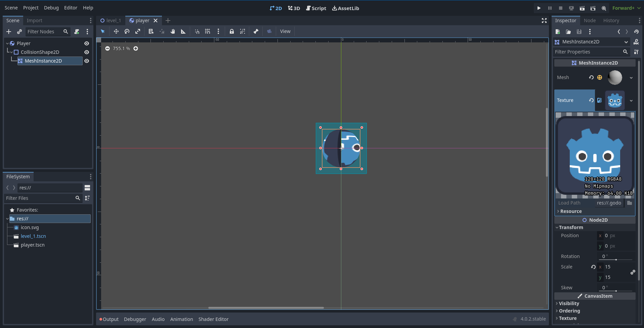
Task: Open the Project menu
Action: [31, 8]
